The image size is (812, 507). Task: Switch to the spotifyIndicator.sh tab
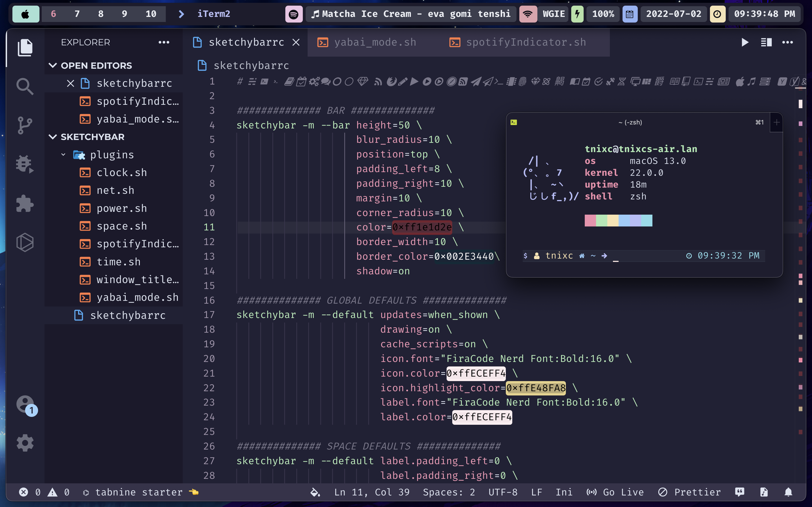[x=526, y=42]
